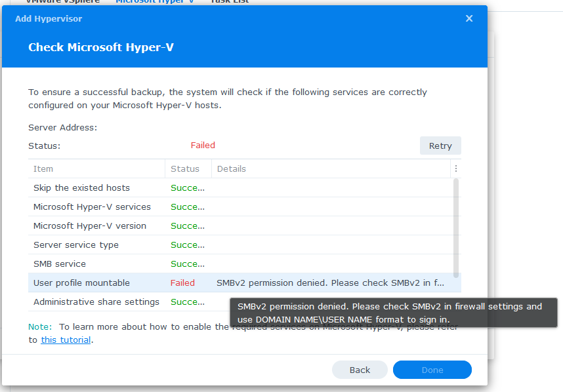The width and height of the screenshot is (563, 392).
Task: Open the Task List tab behind dialog
Action: coord(230,1)
